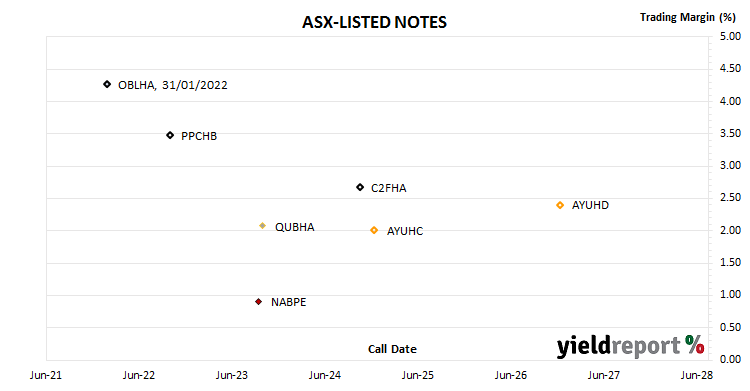
Task: Click the orange AYUHC diamond marker
Action: (374, 230)
